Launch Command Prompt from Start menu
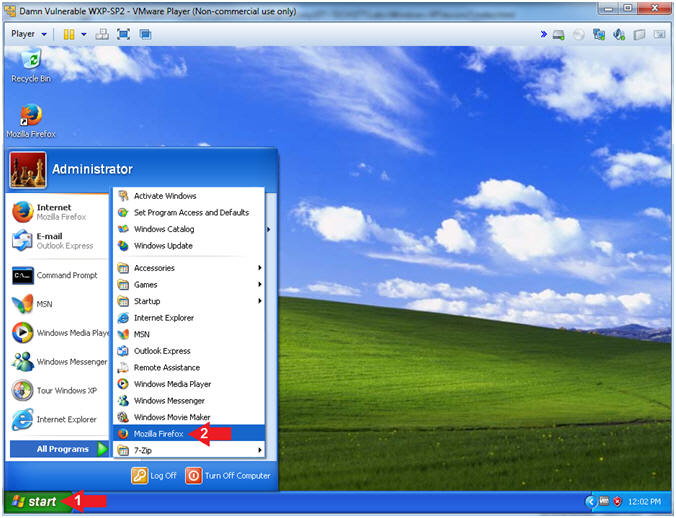Image resolution: width=676 pixels, height=518 pixels. (58, 275)
